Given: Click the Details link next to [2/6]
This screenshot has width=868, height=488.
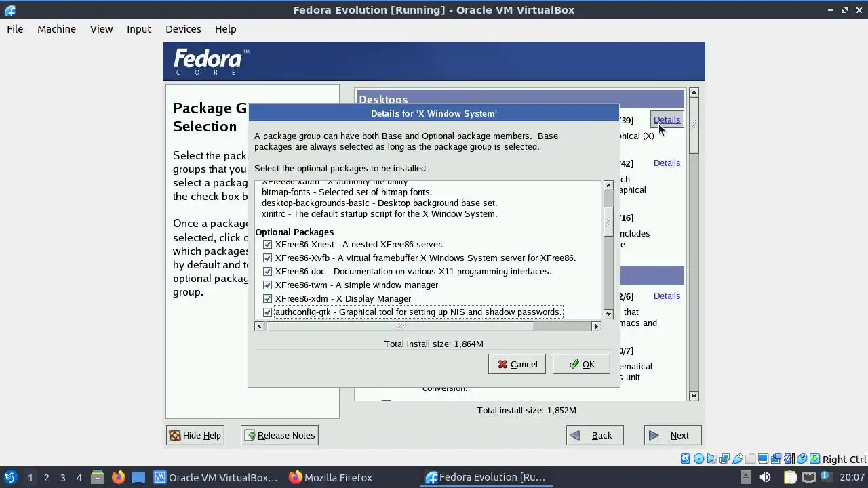Looking at the screenshot, I should [x=667, y=296].
